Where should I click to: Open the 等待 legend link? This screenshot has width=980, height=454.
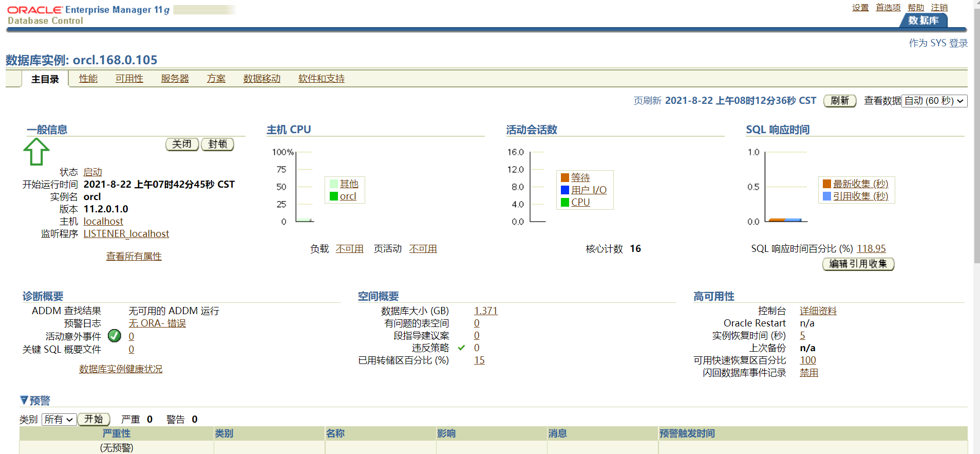580,178
